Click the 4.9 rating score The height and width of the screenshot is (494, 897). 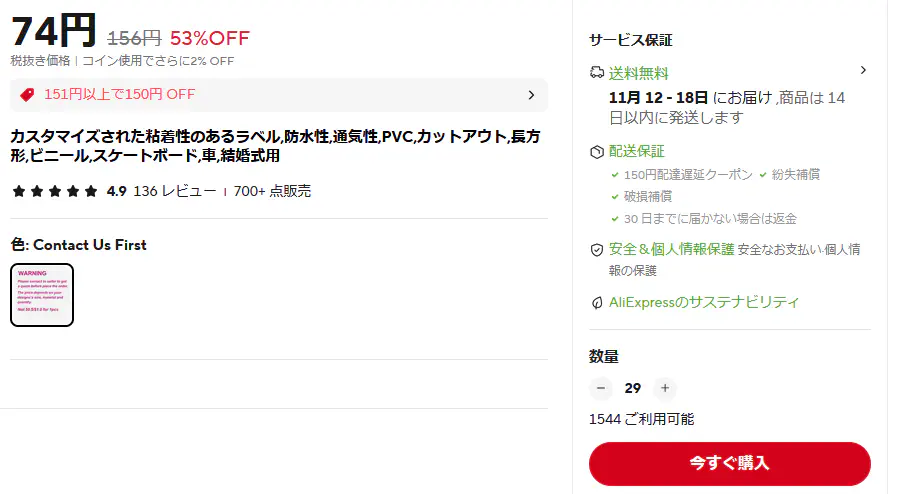116,191
